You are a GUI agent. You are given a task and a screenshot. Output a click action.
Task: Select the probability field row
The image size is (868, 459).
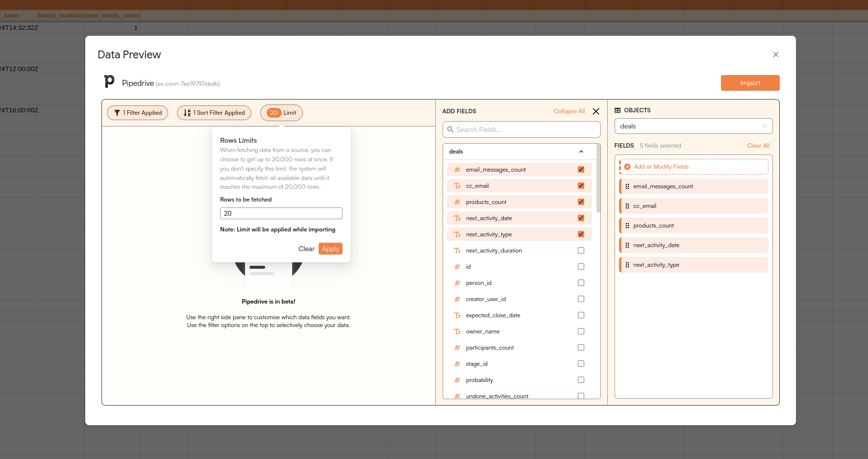520,380
